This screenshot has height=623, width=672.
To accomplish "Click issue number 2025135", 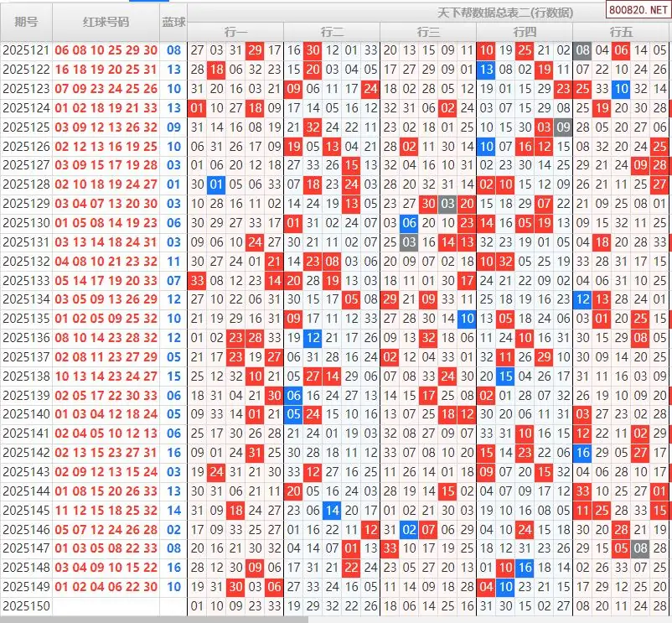I will coord(26,319).
